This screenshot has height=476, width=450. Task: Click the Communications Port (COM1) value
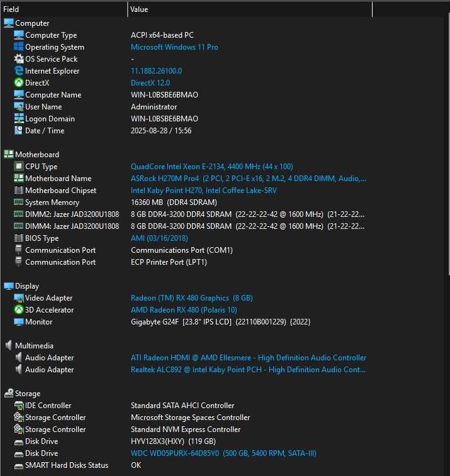(x=182, y=250)
